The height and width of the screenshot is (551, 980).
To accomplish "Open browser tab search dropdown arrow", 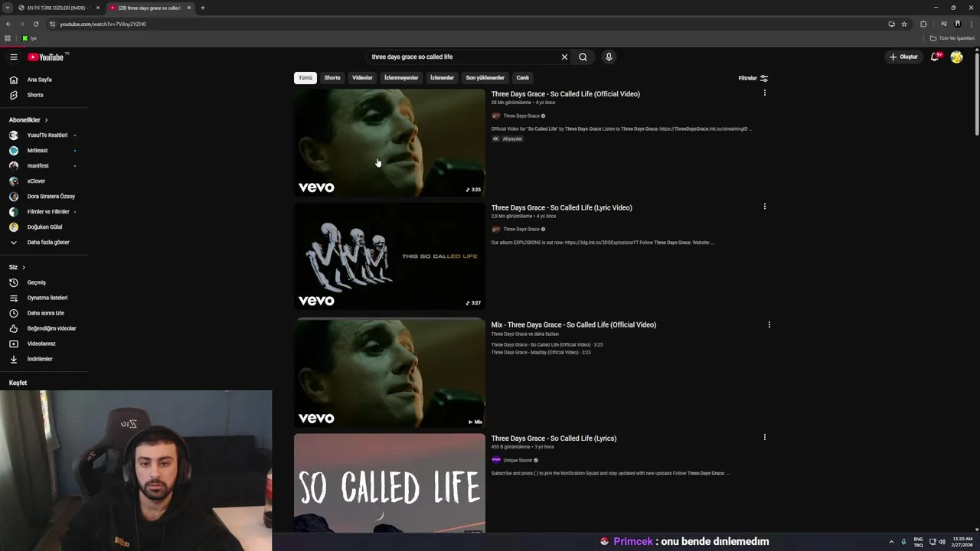I will click(x=7, y=8).
